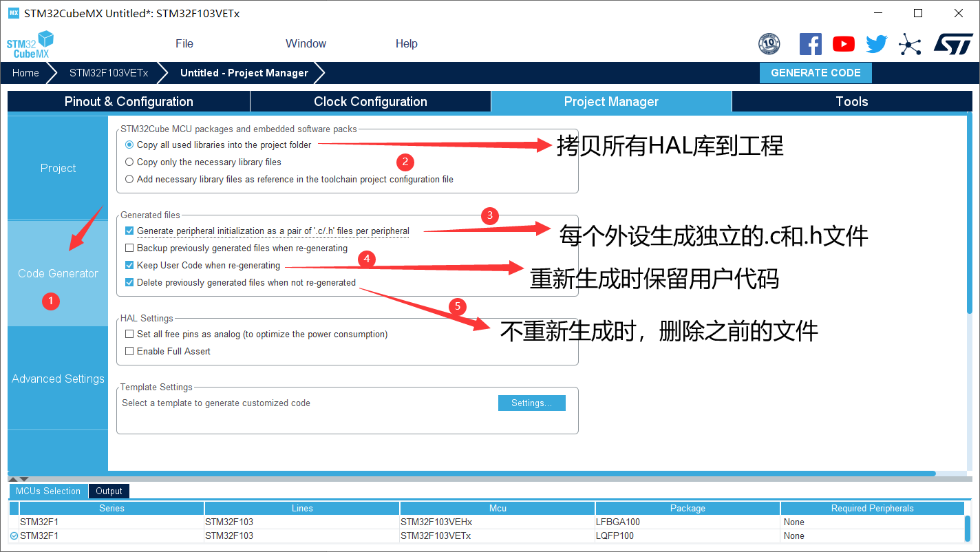Select Copy all used libraries radio button
Viewport: 980px width, 552px height.
click(x=129, y=145)
